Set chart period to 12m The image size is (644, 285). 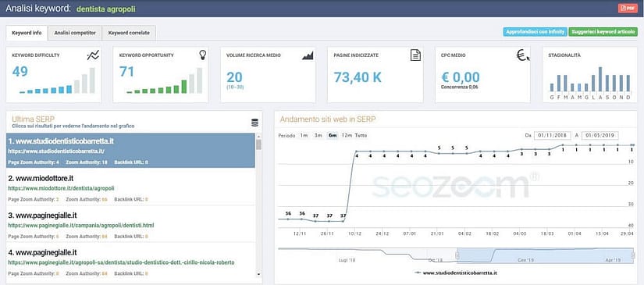pyautogui.click(x=347, y=135)
